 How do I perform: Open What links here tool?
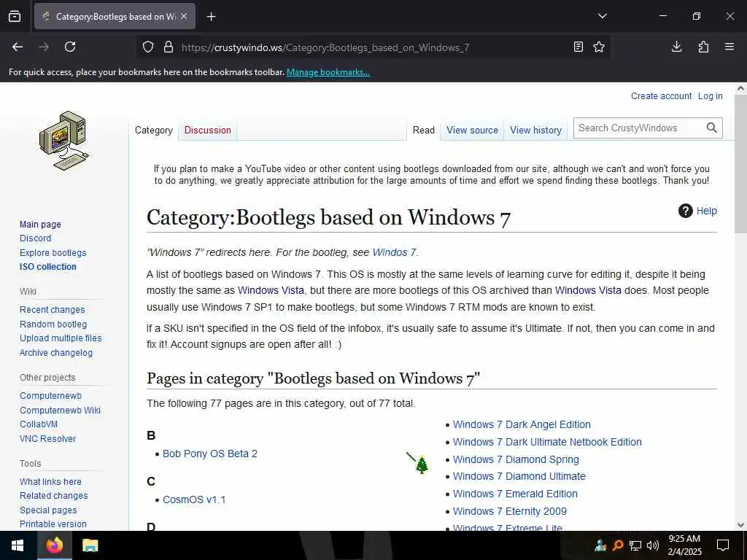pyautogui.click(x=50, y=481)
